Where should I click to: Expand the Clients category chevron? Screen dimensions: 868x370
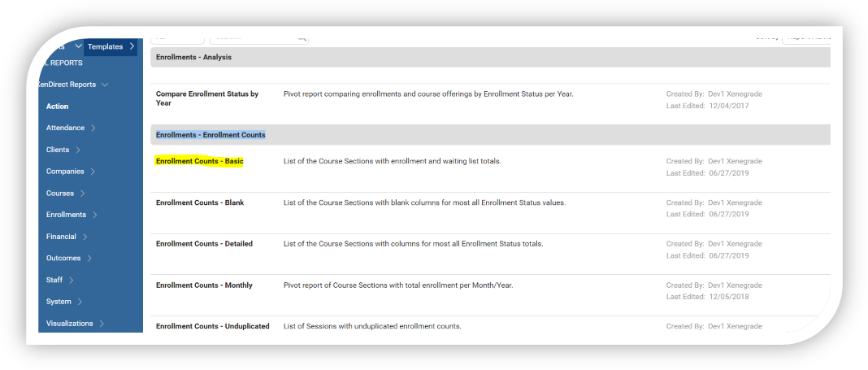click(78, 150)
